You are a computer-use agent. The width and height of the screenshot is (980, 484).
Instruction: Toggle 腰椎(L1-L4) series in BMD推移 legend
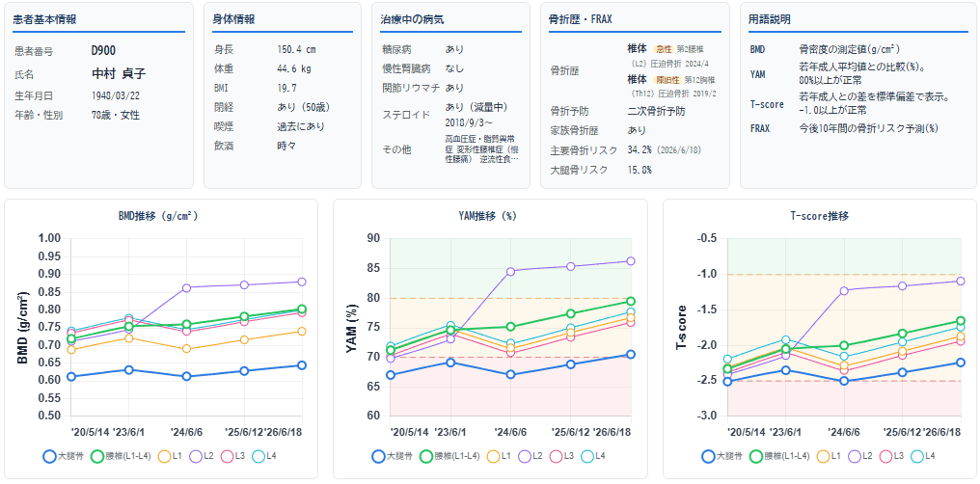tap(120, 456)
